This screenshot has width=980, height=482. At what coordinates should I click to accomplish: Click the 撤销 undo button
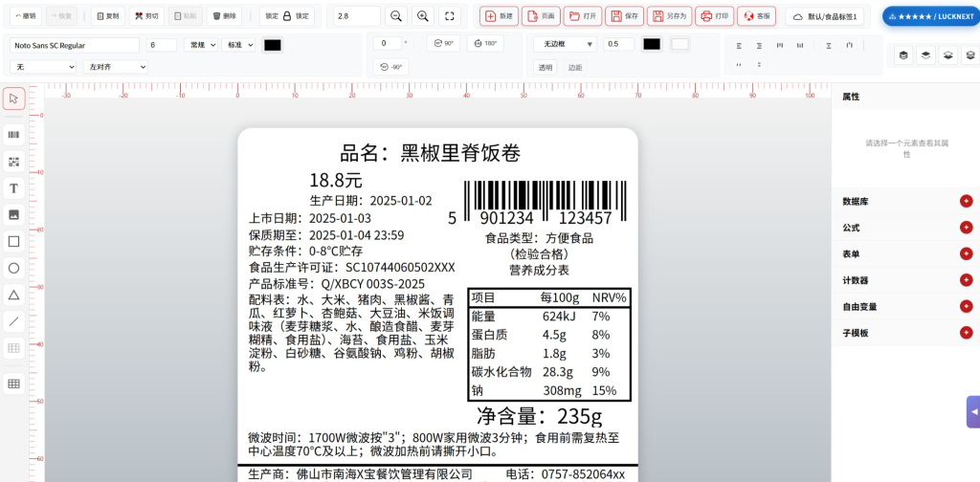tap(26, 16)
